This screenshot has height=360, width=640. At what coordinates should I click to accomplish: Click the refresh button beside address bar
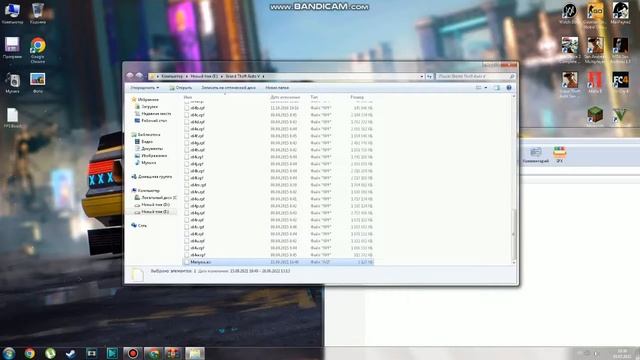[429, 76]
